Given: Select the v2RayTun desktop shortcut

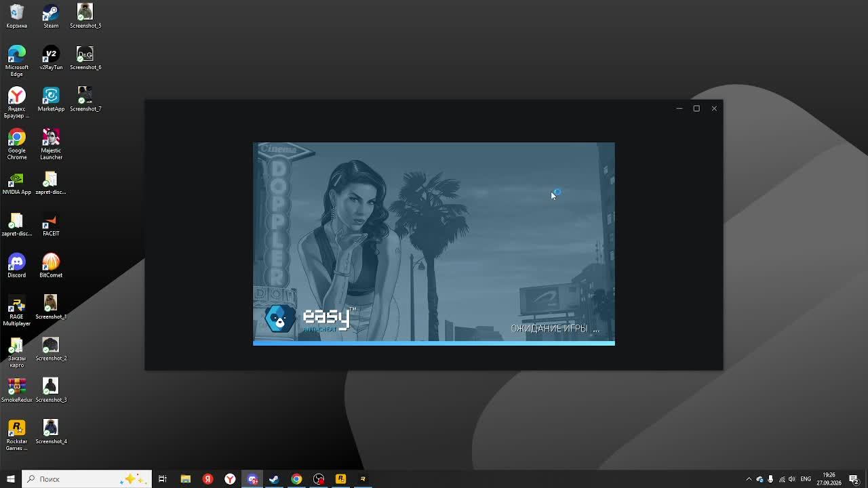Looking at the screenshot, I should coord(51,58).
